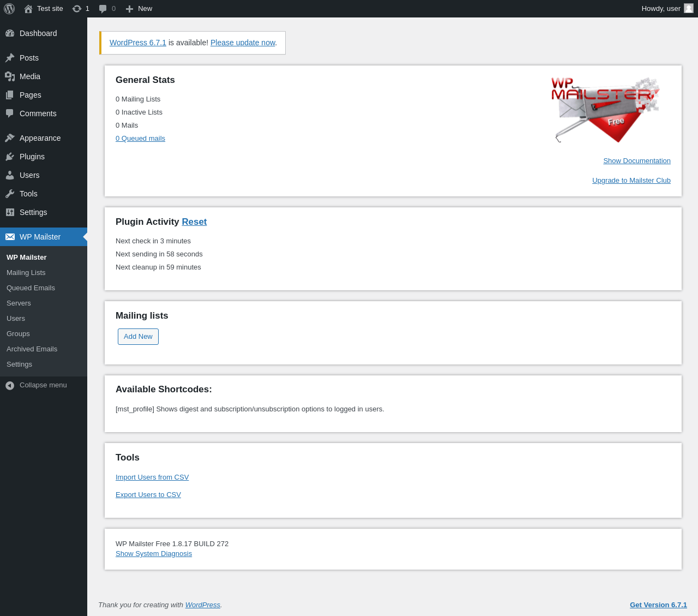The width and height of the screenshot is (698, 616).
Task: Click the Pages icon in sidebar
Action: (10, 95)
